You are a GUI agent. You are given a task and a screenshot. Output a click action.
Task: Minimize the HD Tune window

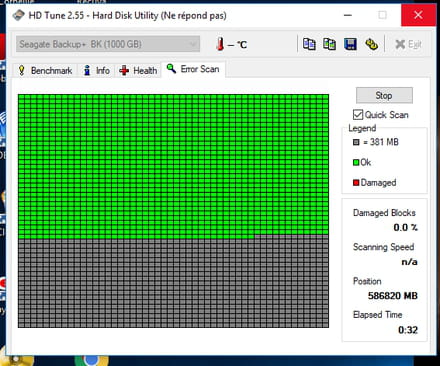click(x=348, y=15)
